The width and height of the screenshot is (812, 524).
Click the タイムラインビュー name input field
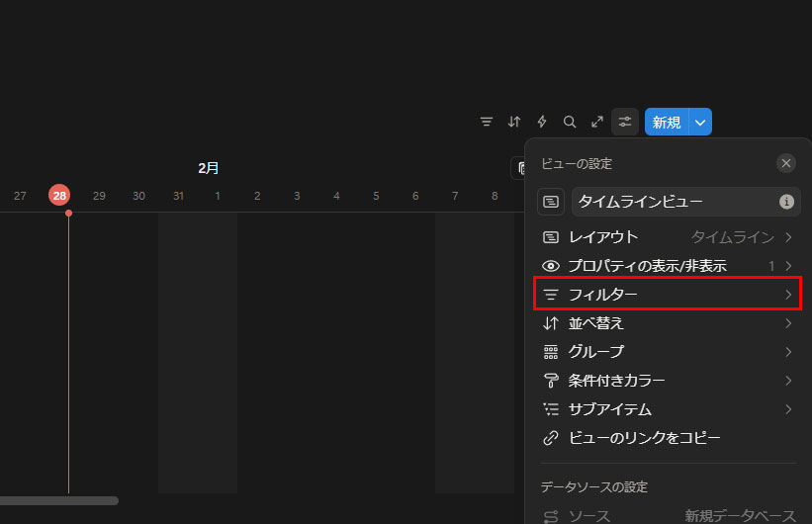[x=673, y=202]
